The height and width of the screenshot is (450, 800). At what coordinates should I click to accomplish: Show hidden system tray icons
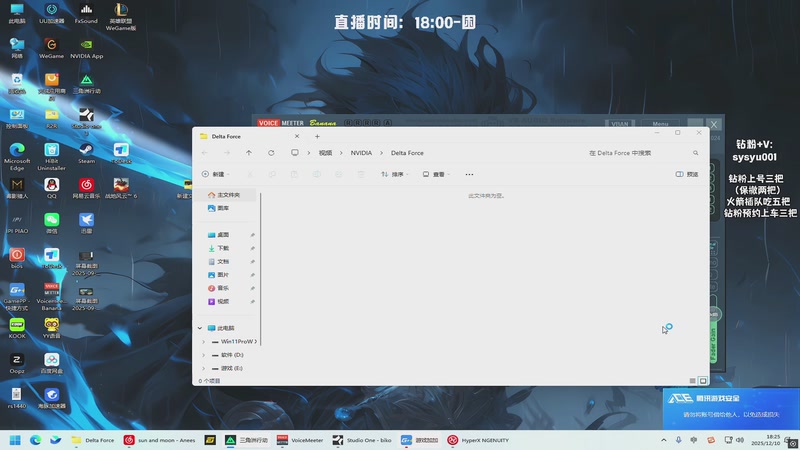663,440
